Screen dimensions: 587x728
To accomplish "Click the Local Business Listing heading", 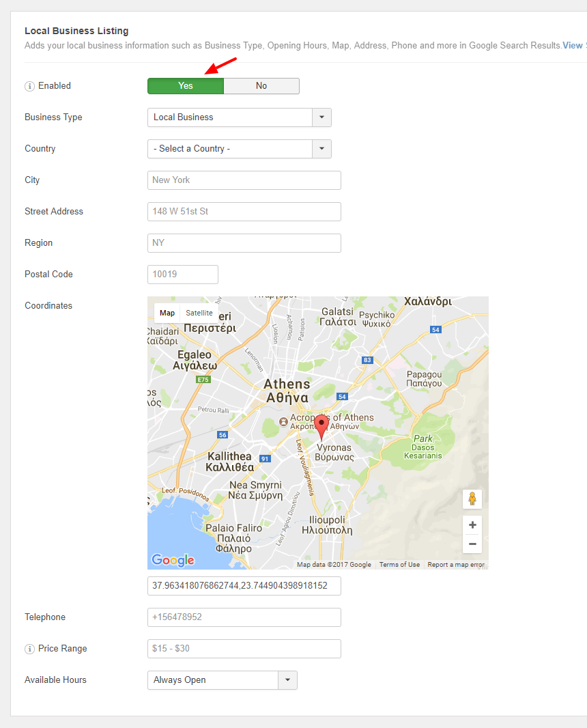I will [76, 31].
